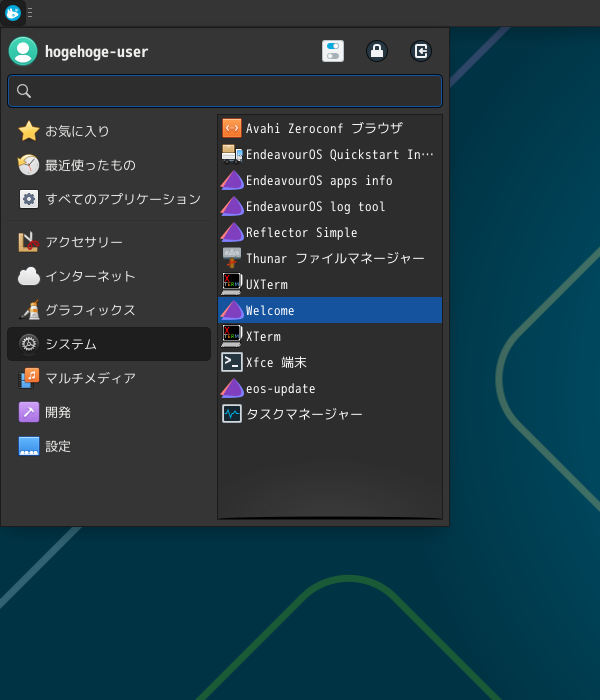
Task: Open Thunar ファイルマネージャー
Action: tap(330, 258)
